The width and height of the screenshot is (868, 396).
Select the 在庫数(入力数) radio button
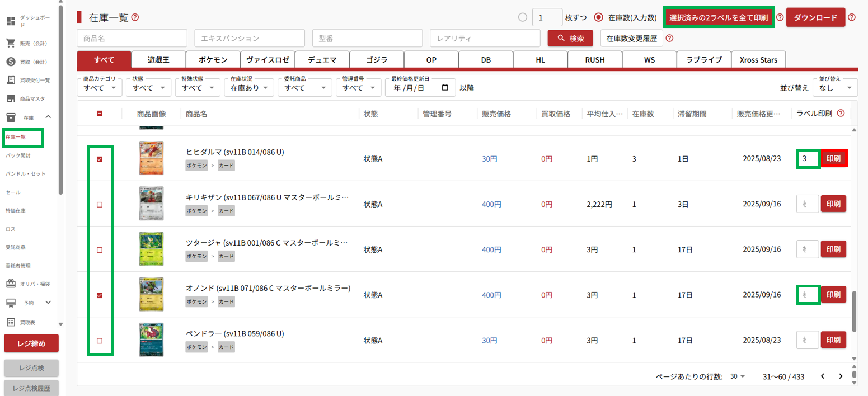pyautogui.click(x=598, y=17)
